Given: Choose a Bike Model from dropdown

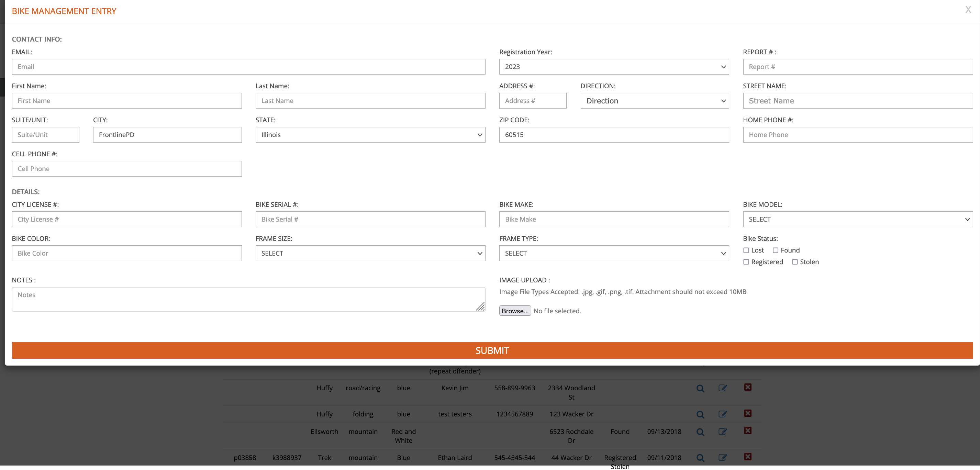Looking at the screenshot, I should [858, 220].
